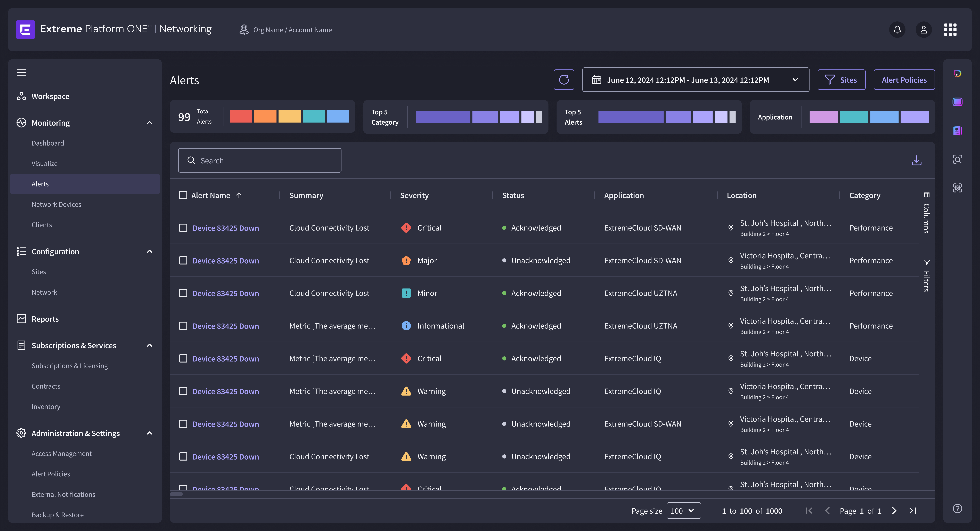Open the Page size dropdown
Image resolution: width=980 pixels, height=531 pixels.
[x=683, y=510]
